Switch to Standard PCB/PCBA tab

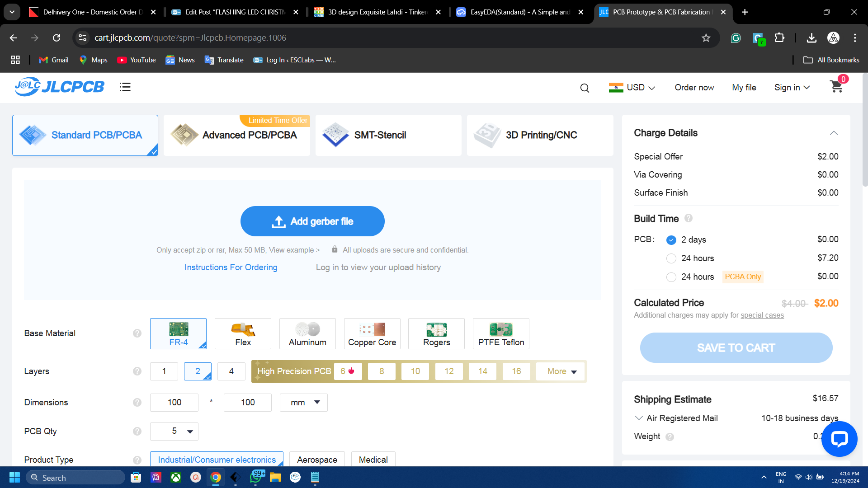85,135
